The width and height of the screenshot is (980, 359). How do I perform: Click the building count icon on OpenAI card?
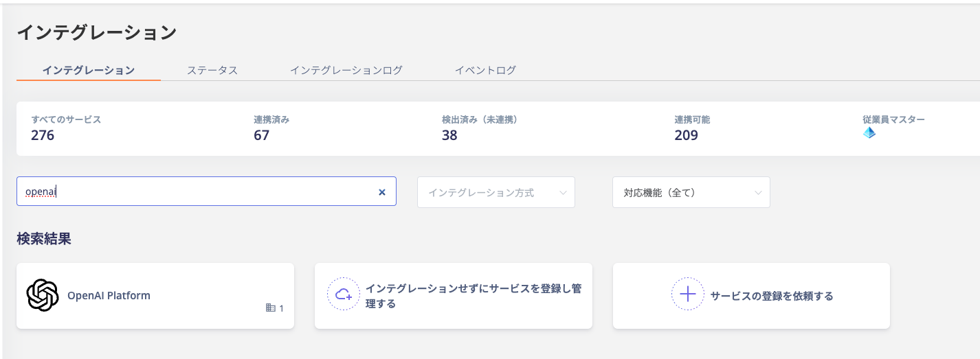coord(270,308)
